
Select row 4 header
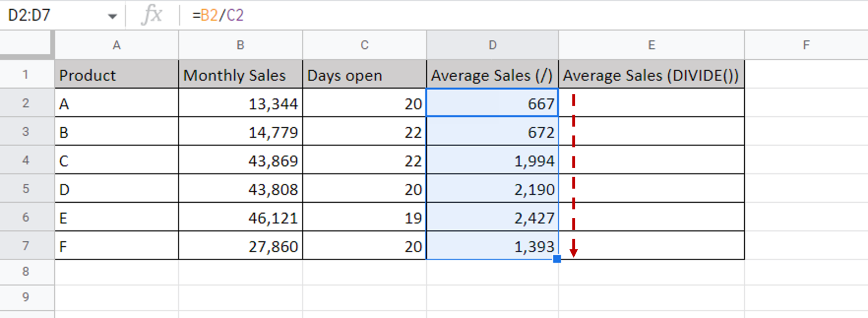(26, 160)
